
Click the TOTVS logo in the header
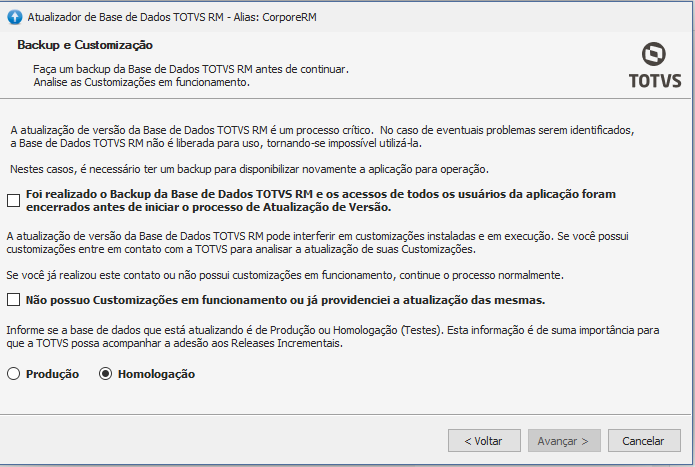(655, 65)
